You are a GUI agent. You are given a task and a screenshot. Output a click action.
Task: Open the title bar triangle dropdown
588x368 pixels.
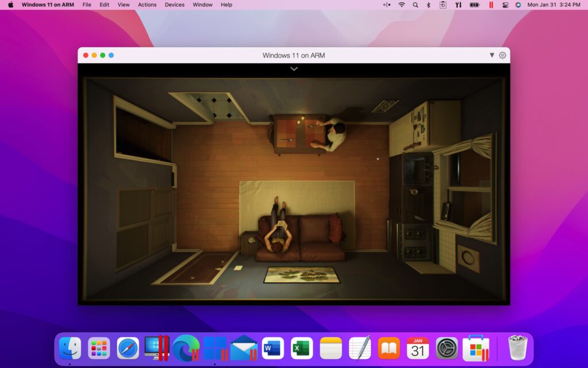(492, 55)
